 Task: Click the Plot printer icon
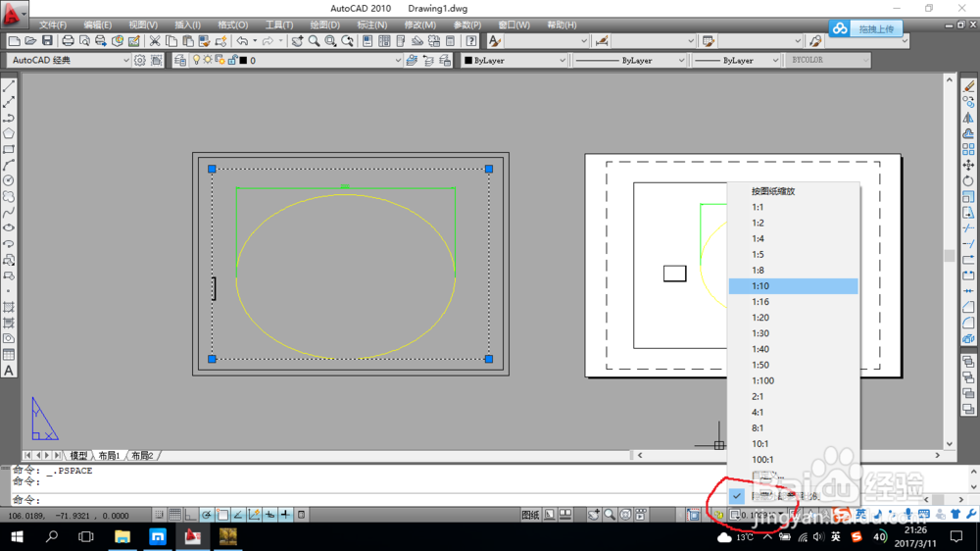[x=68, y=41]
